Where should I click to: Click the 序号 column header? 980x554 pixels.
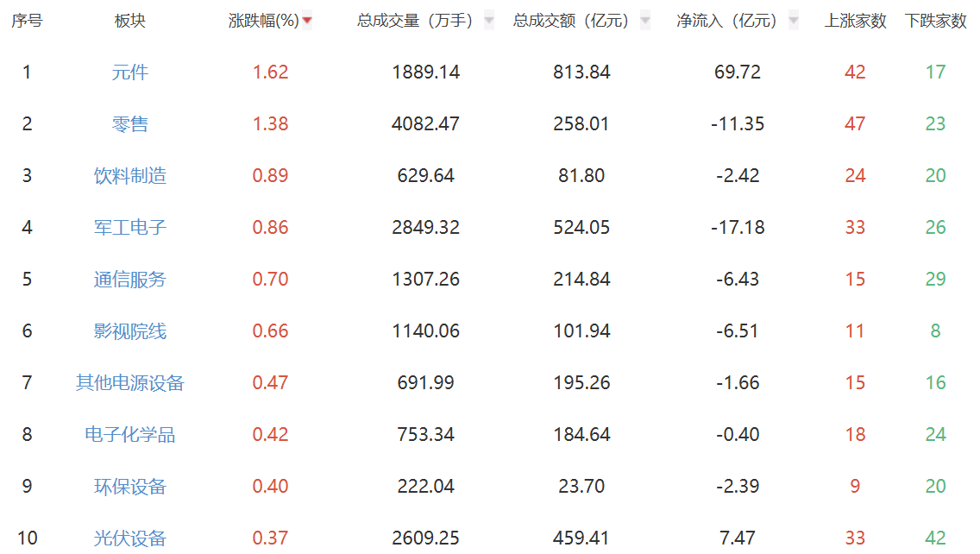tap(27, 21)
